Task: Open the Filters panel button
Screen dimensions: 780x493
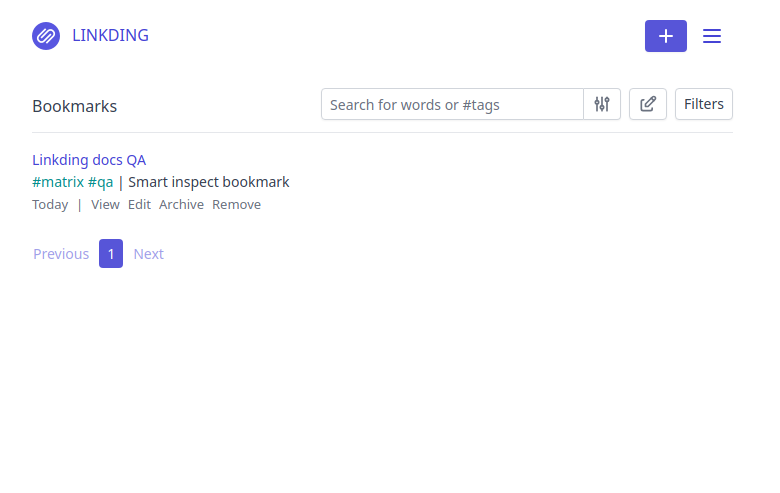Action: (703, 104)
